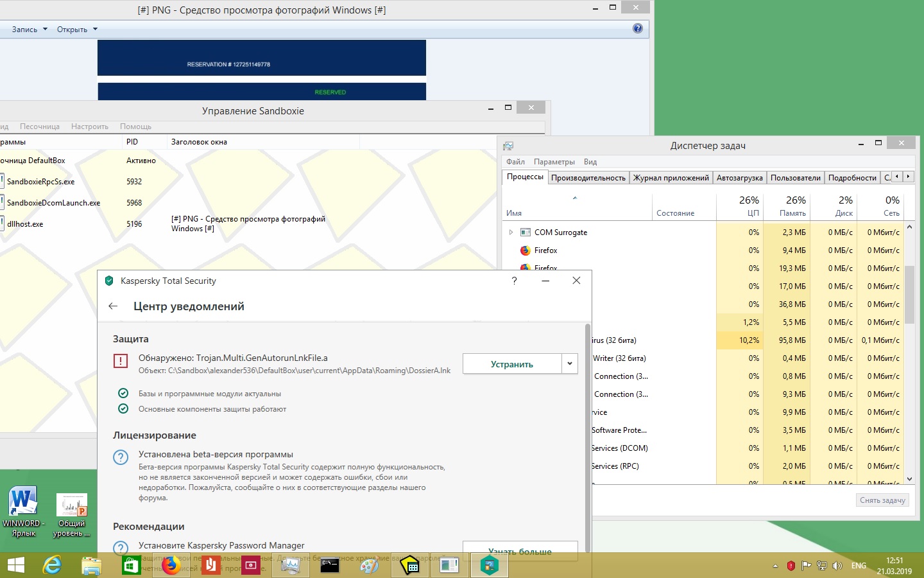Image resolution: width=924 pixels, height=578 pixels.
Task: Click Task Manager scrollbar down arrow
Action: click(909, 478)
